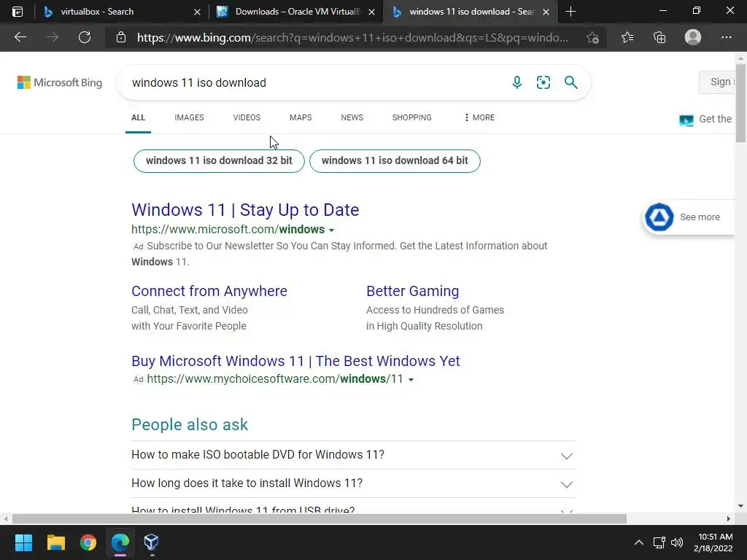Click the scroll down arrow
747x560 pixels.
click(740, 506)
